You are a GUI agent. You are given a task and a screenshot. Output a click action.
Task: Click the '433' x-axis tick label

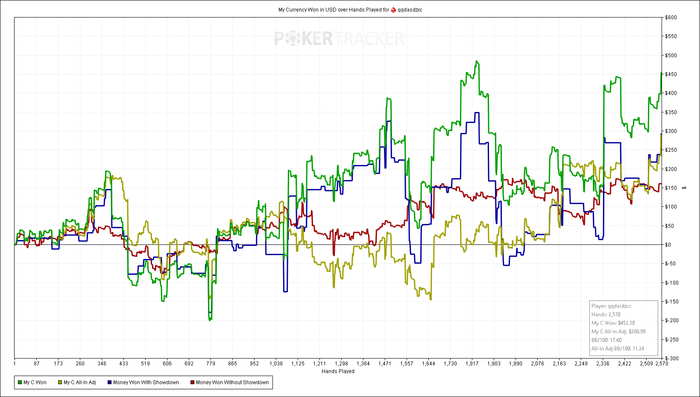(x=124, y=364)
